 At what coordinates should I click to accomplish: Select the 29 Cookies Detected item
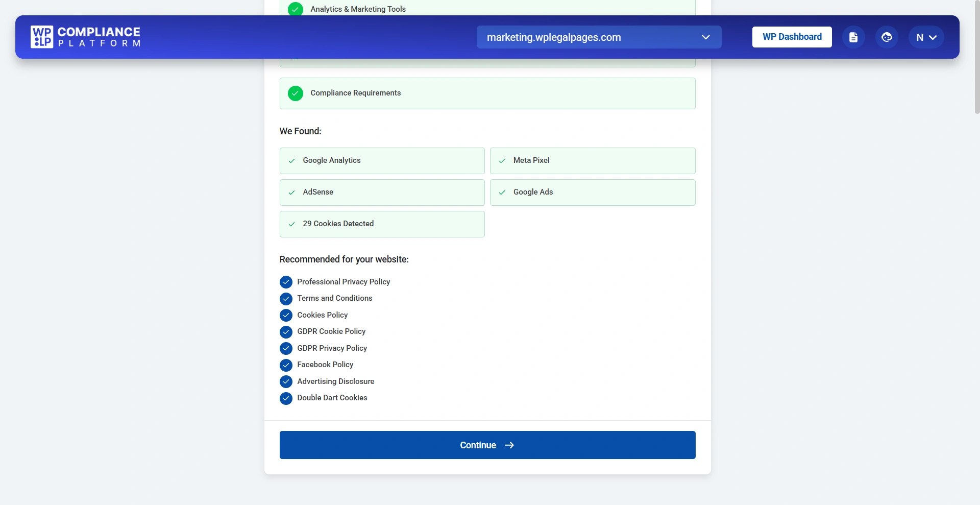pyautogui.click(x=382, y=224)
